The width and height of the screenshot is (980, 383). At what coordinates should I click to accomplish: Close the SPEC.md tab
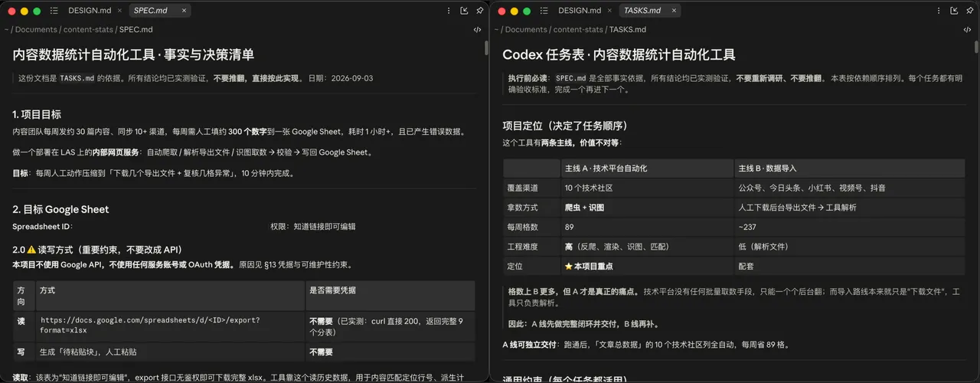coord(184,11)
